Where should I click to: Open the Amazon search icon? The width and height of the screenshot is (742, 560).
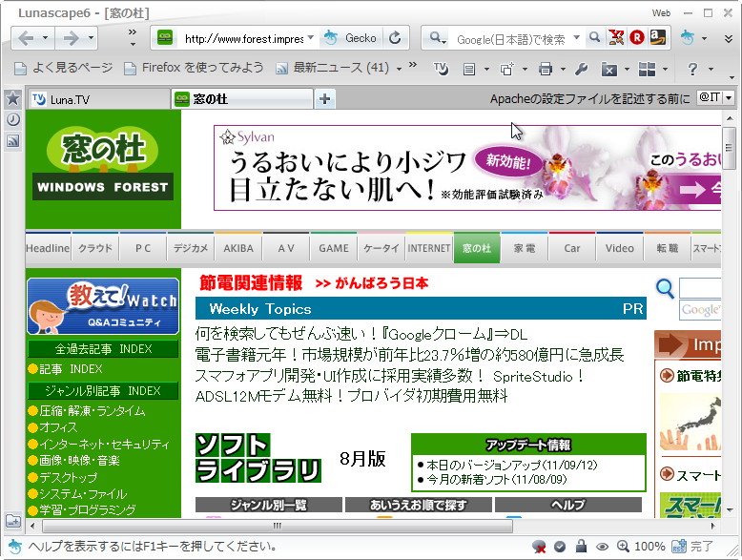click(658, 37)
